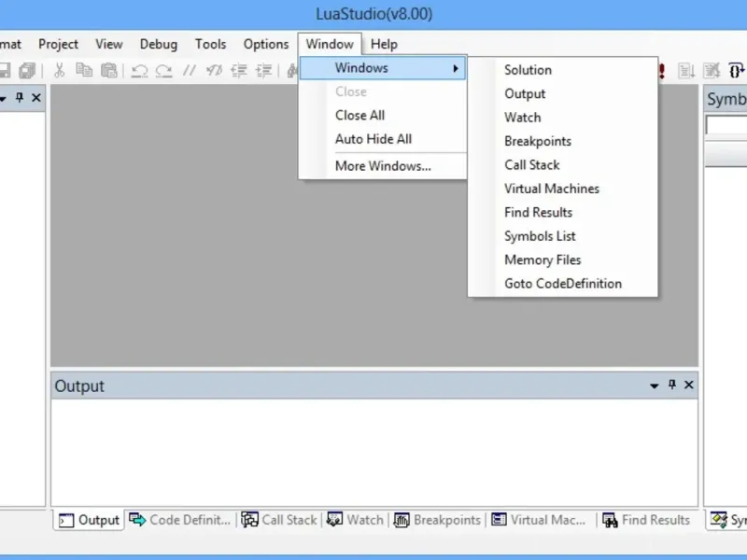Click the Decrease indent icon
This screenshot has height=560, width=747.
239,71
